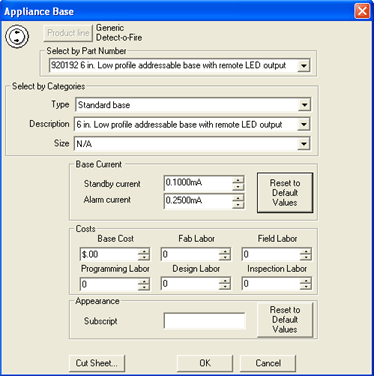Increase the Design Labor value
The image size is (374, 376).
225,281
